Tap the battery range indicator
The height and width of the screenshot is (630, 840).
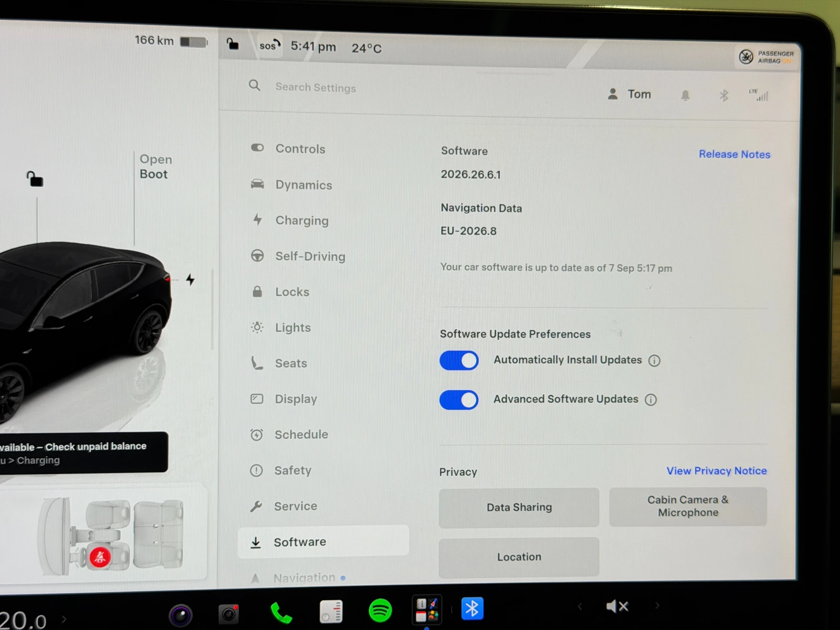[171, 40]
